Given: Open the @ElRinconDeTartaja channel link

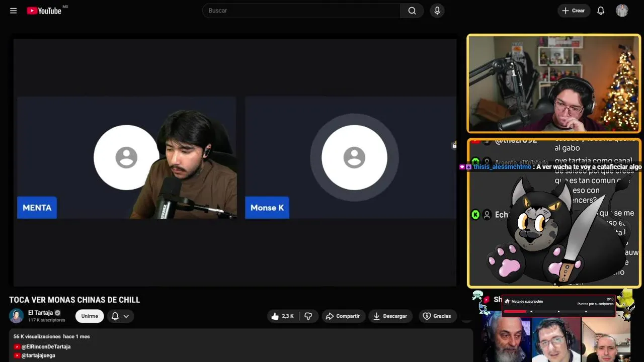Looking at the screenshot, I should (x=46, y=346).
